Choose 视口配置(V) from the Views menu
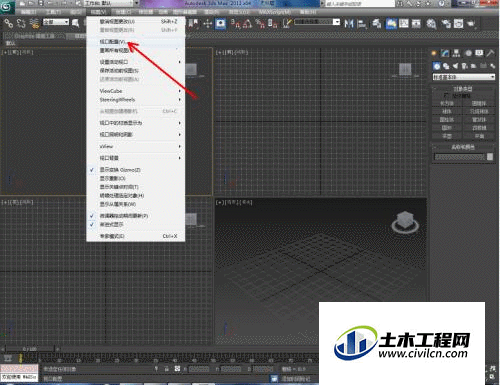 coord(136,42)
